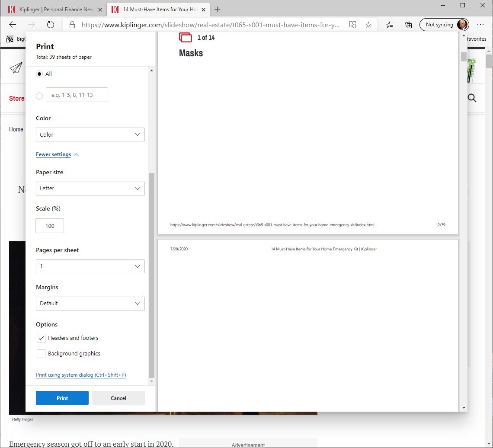The image size is (493, 448).
Task: Select the custom page range radio button
Action: pyautogui.click(x=39, y=96)
